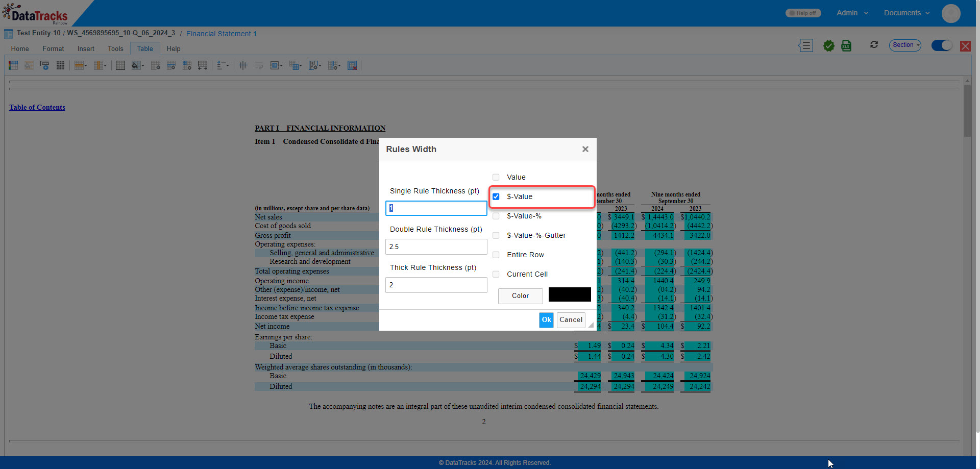Follow the Table of Contents link
Image resolution: width=980 pixels, height=469 pixels.
37,107
